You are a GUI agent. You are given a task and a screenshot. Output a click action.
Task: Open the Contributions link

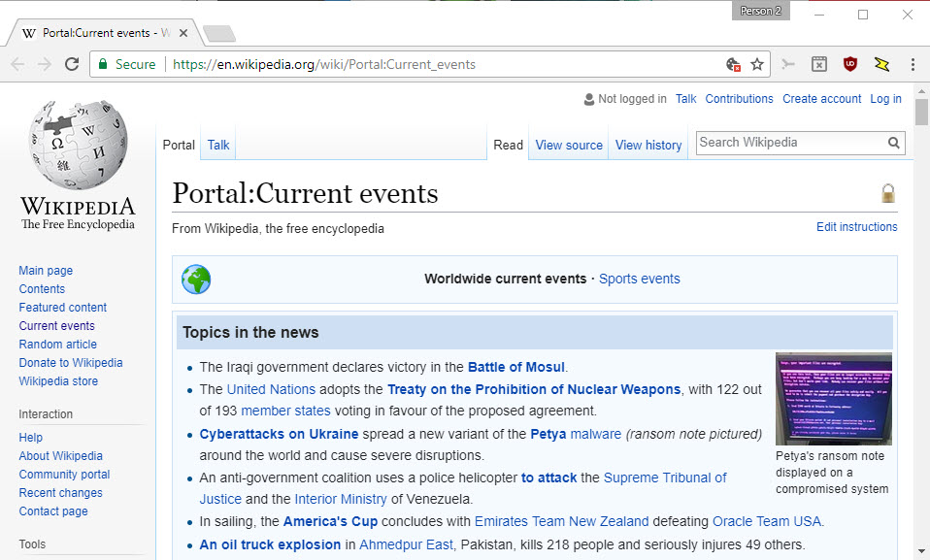pyautogui.click(x=739, y=99)
